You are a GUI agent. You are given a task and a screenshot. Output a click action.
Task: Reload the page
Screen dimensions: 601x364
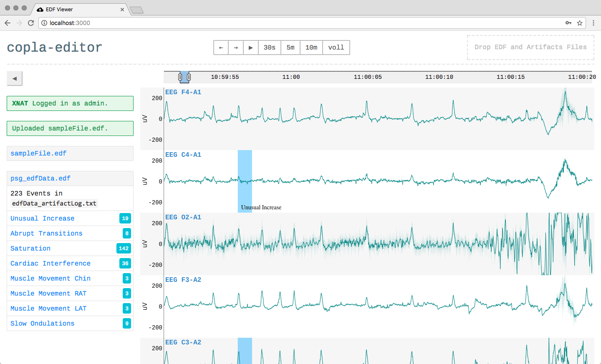tap(31, 23)
